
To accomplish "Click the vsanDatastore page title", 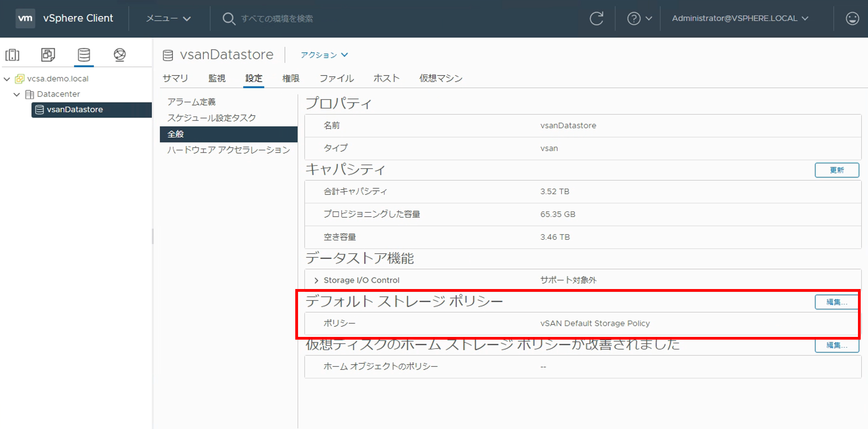I will [227, 55].
